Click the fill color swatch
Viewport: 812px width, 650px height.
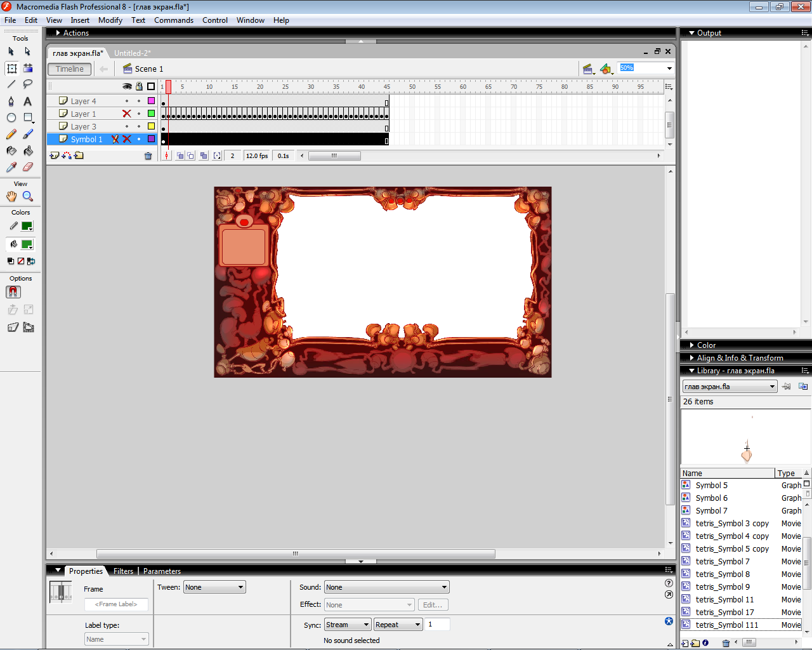pos(27,244)
